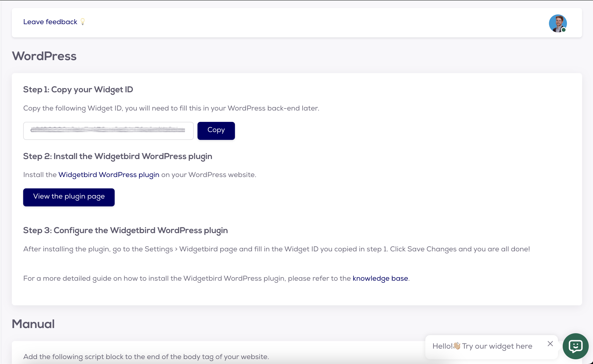Screen dimensions: 593x364
Task: Open the knowledge base link
Action: tap(380, 279)
